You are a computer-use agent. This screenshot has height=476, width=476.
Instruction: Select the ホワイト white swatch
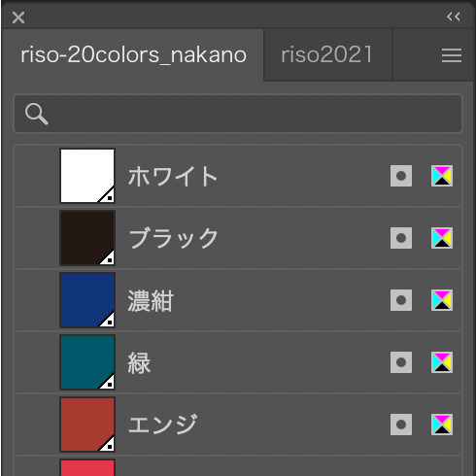click(x=87, y=176)
